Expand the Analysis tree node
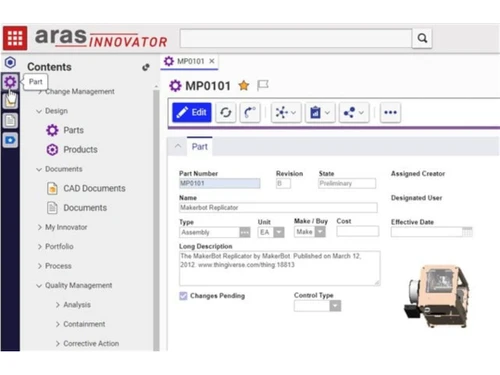The height and width of the screenshot is (375, 500). [58, 305]
